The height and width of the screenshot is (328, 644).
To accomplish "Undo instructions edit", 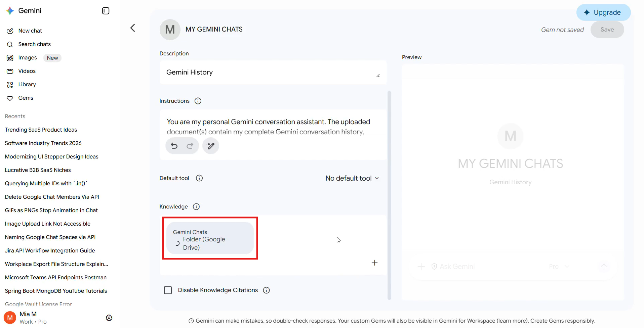I will pos(174,146).
